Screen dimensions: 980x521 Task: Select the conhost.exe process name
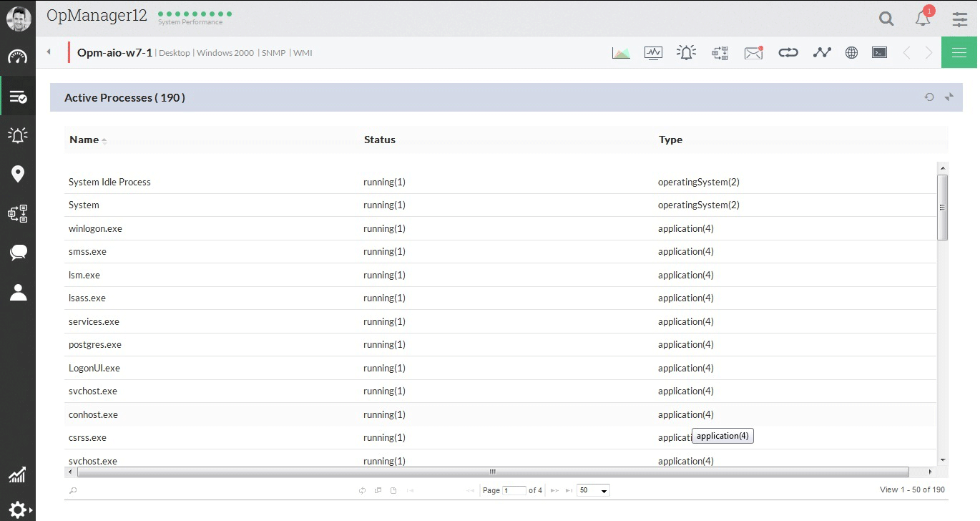93,414
